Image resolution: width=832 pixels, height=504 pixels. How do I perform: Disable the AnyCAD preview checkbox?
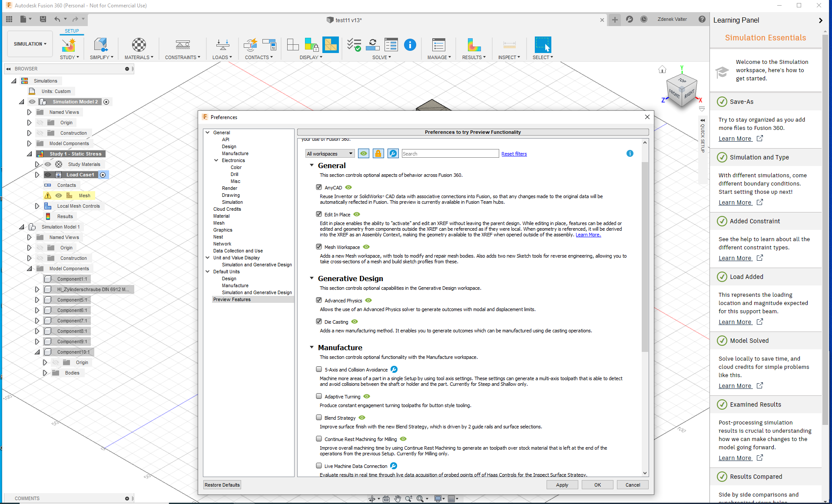click(x=319, y=187)
